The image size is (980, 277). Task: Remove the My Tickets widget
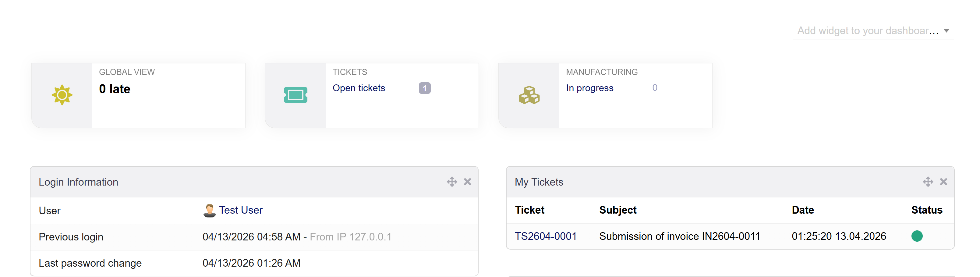943,182
